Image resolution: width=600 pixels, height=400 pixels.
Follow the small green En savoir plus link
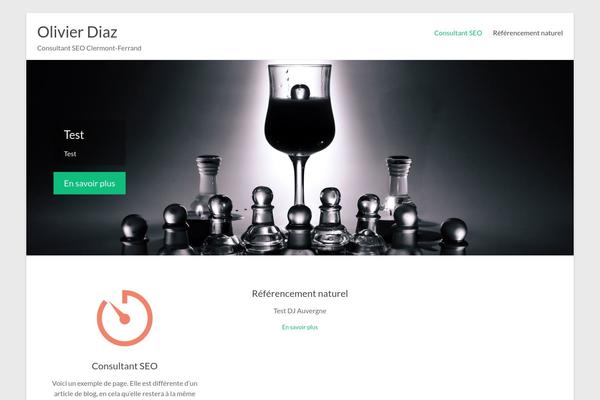300,327
